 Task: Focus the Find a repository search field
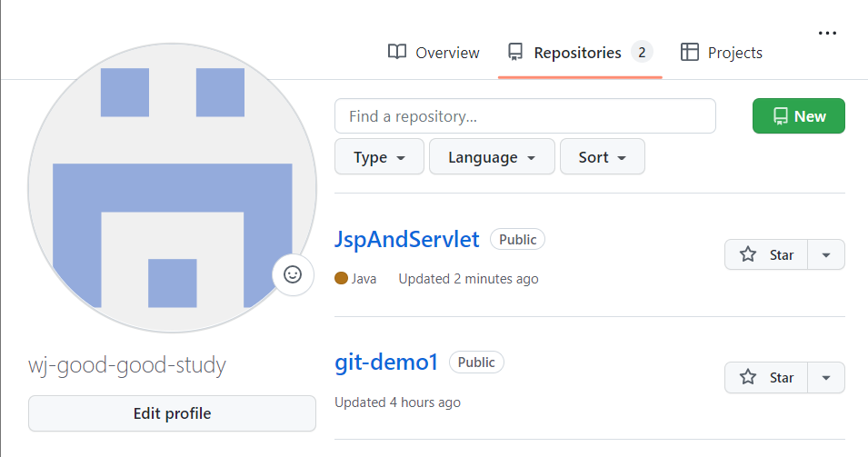click(524, 116)
